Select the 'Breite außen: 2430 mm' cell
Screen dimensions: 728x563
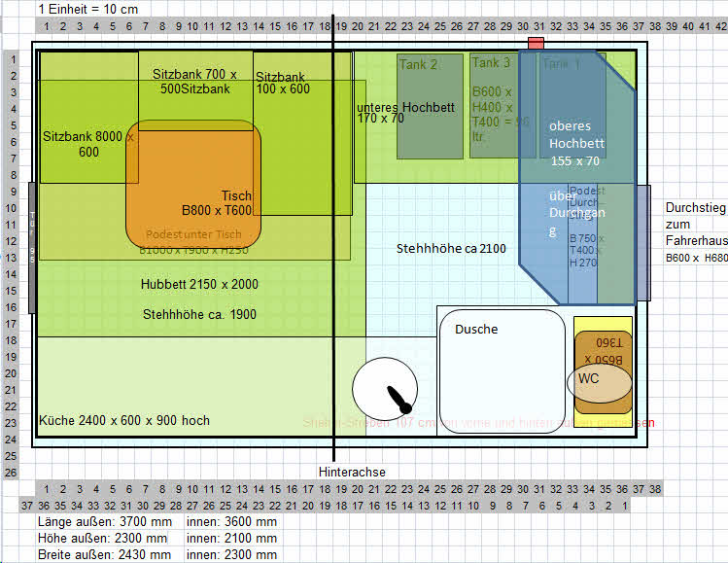pyautogui.click(x=104, y=554)
